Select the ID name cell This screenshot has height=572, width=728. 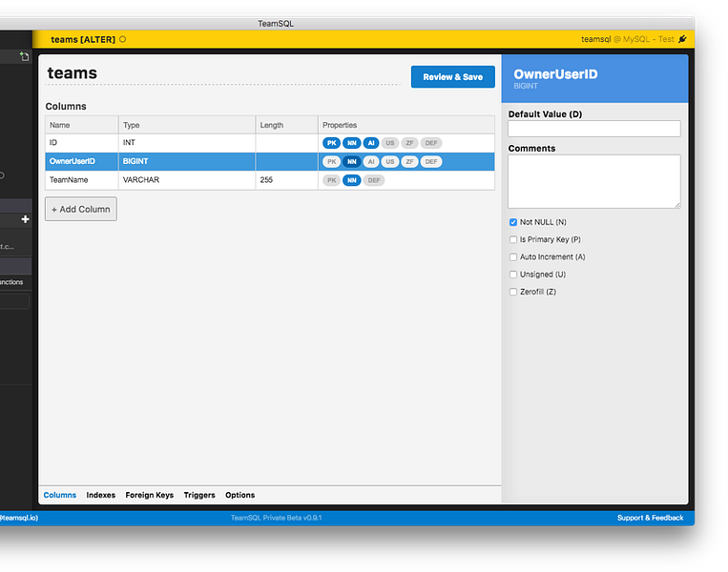click(82, 143)
